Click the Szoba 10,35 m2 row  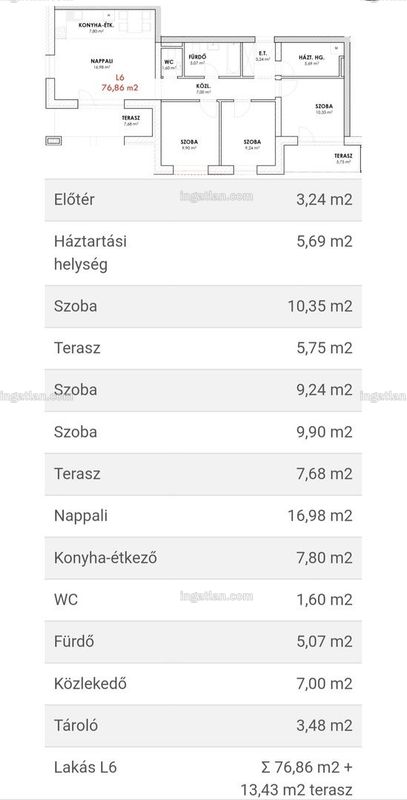(x=203, y=306)
